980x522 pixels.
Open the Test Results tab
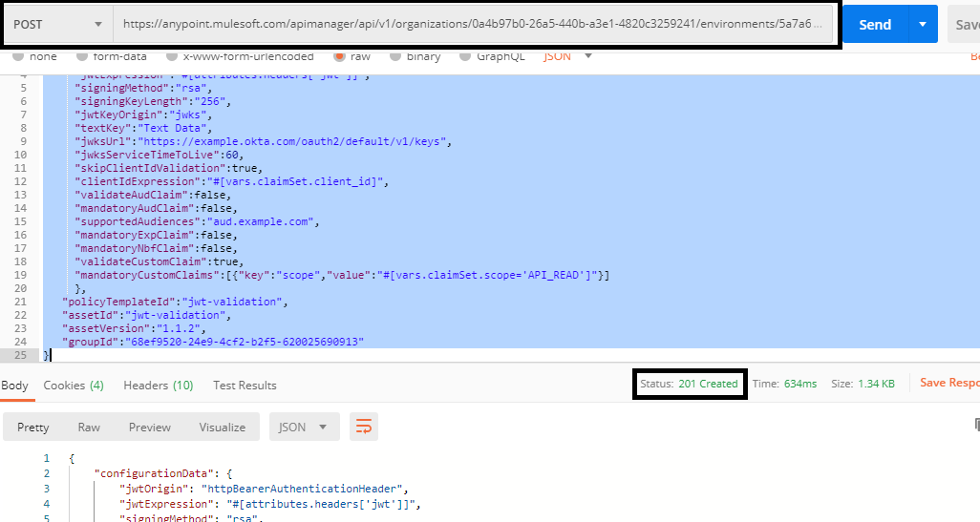pyautogui.click(x=245, y=386)
